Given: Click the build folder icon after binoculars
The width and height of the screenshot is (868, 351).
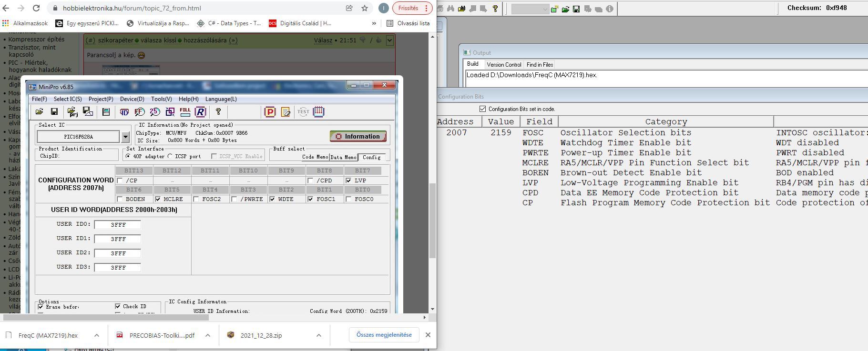Looking at the screenshot, I should coord(461,9).
